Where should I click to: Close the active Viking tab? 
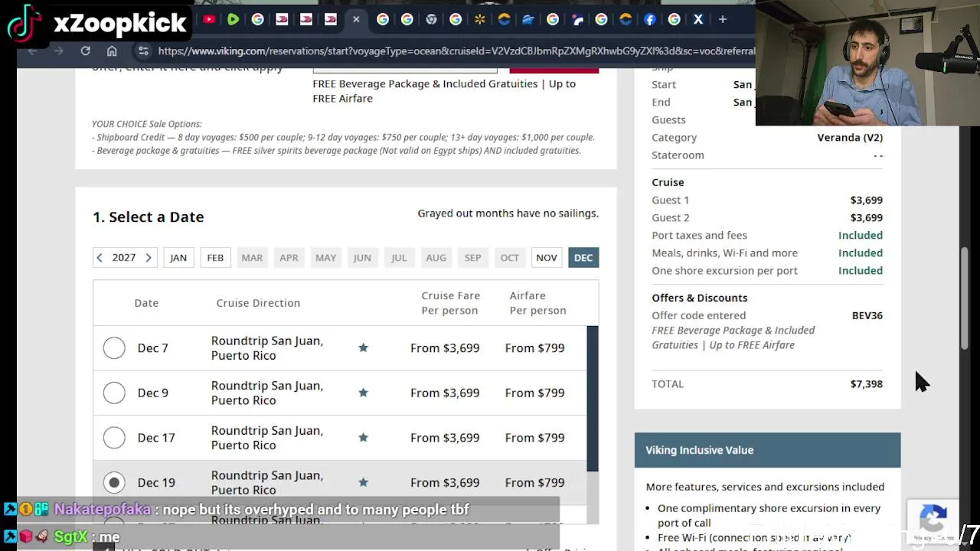(356, 19)
